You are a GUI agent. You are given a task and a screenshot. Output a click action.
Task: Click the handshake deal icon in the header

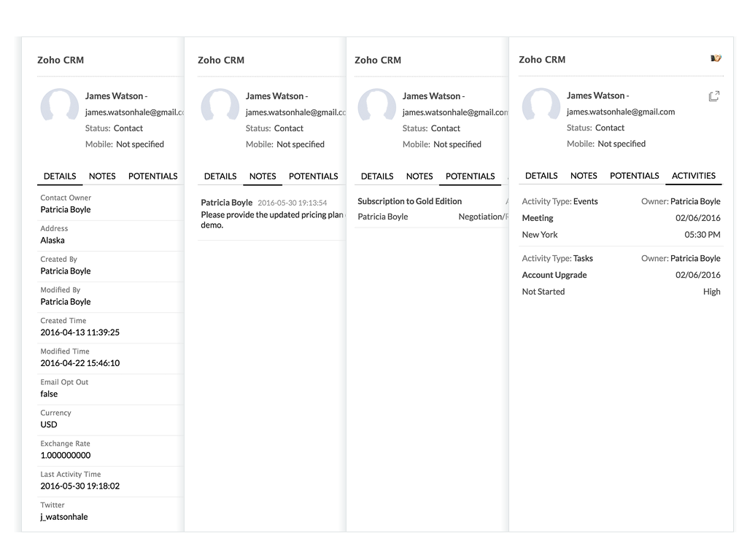click(716, 58)
